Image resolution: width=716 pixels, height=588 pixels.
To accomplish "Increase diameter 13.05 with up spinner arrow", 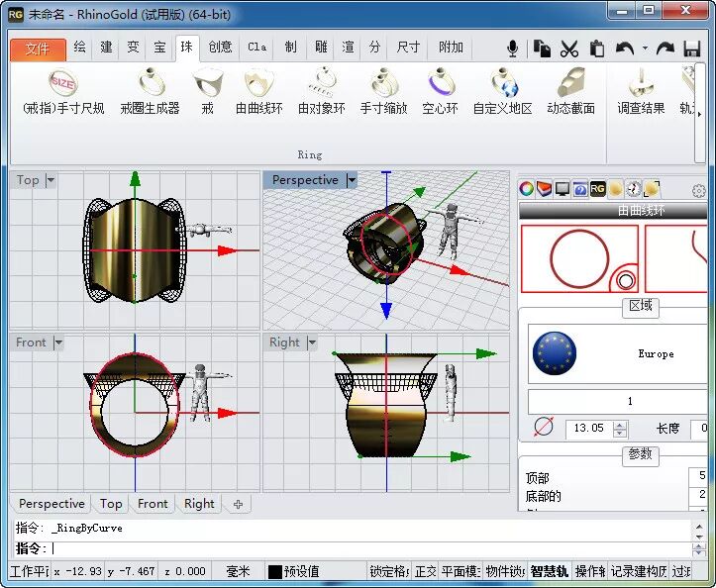I will tap(619, 425).
